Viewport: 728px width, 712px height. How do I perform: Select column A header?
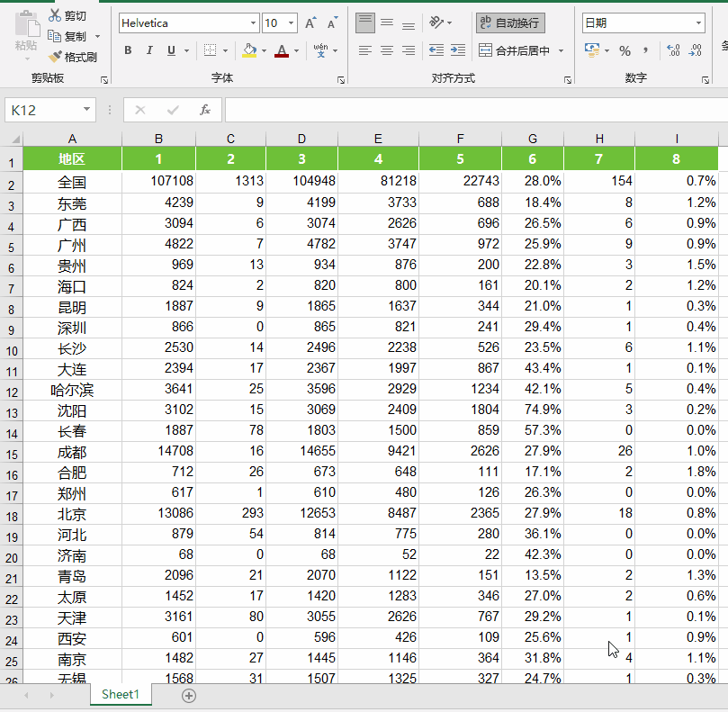click(x=72, y=139)
